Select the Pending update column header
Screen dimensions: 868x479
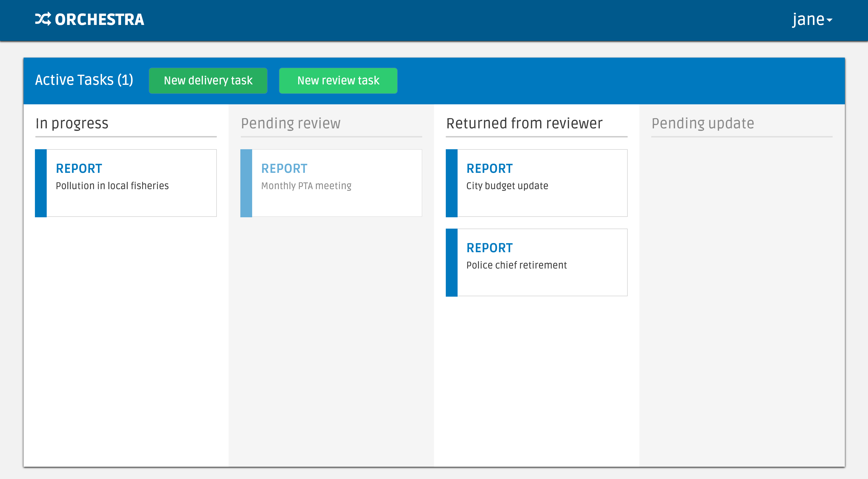[x=702, y=123]
